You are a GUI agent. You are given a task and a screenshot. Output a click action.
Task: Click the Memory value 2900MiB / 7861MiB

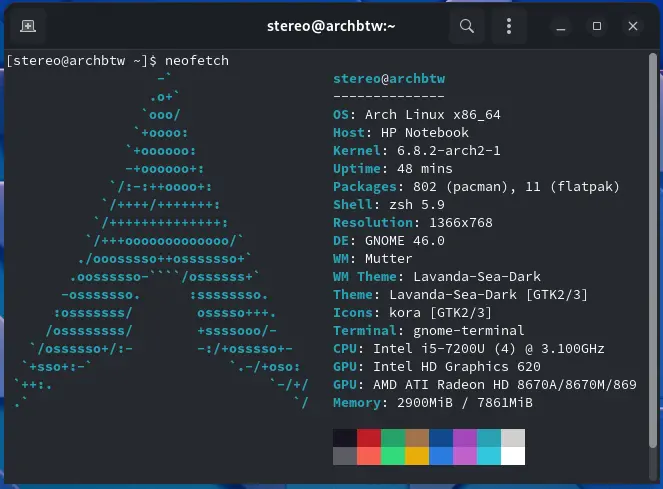(465, 403)
